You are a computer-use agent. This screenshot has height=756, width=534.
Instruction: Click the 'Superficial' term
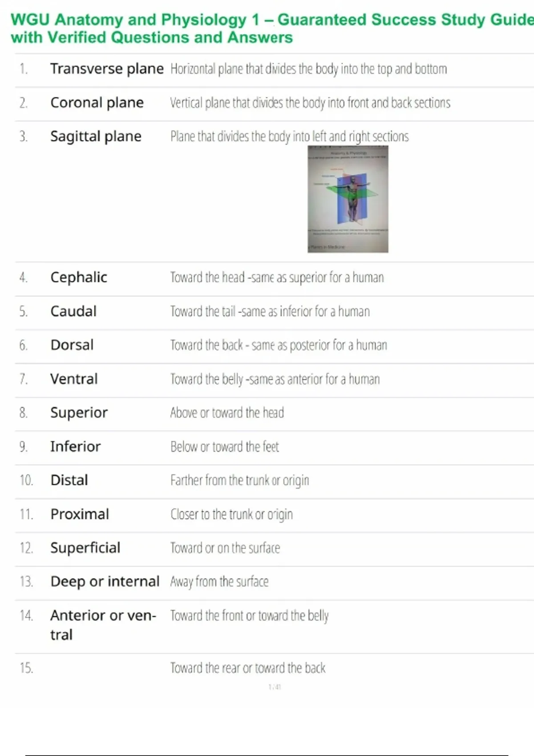click(x=85, y=548)
